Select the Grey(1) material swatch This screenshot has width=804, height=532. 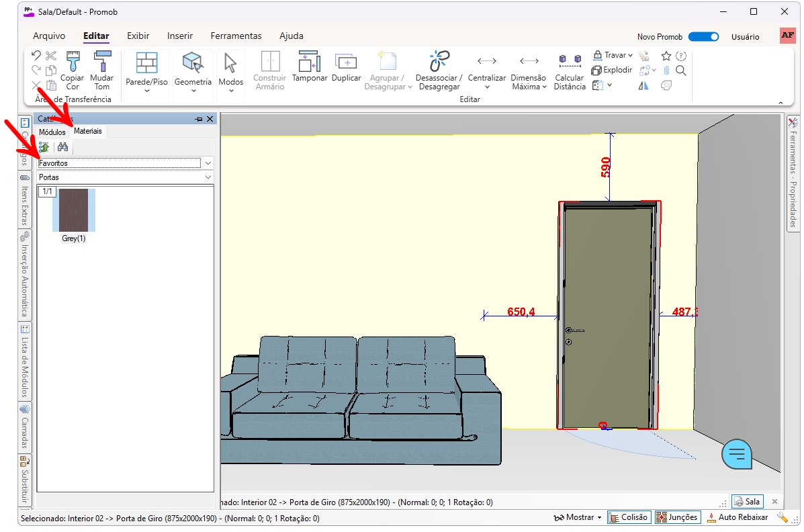coord(74,210)
